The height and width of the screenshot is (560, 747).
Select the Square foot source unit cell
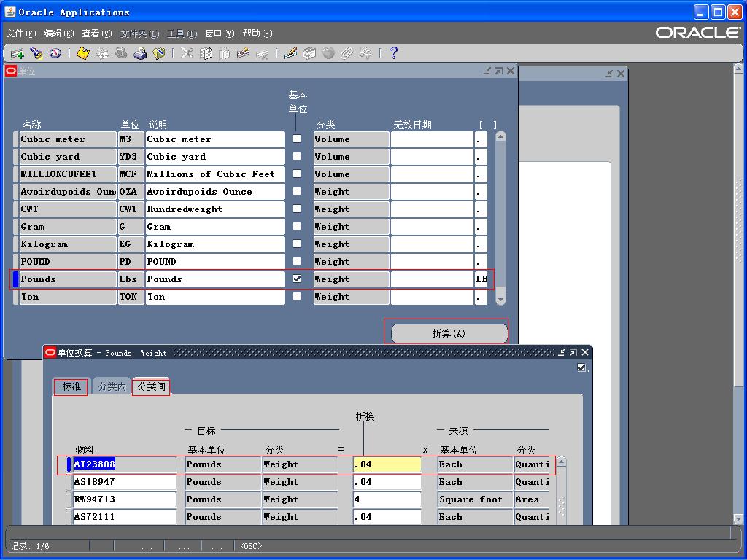point(475,499)
